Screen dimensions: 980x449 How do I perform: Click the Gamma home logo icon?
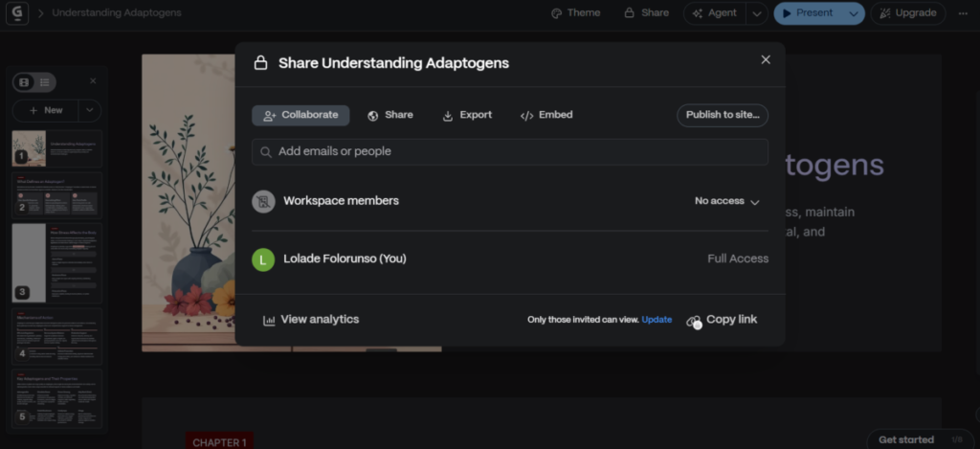point(17,13)
